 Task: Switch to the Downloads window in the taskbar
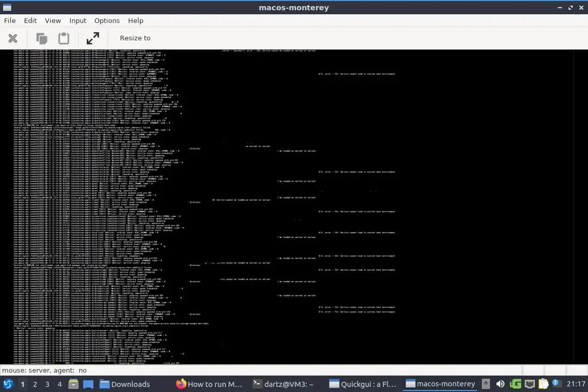click(125, 384)
